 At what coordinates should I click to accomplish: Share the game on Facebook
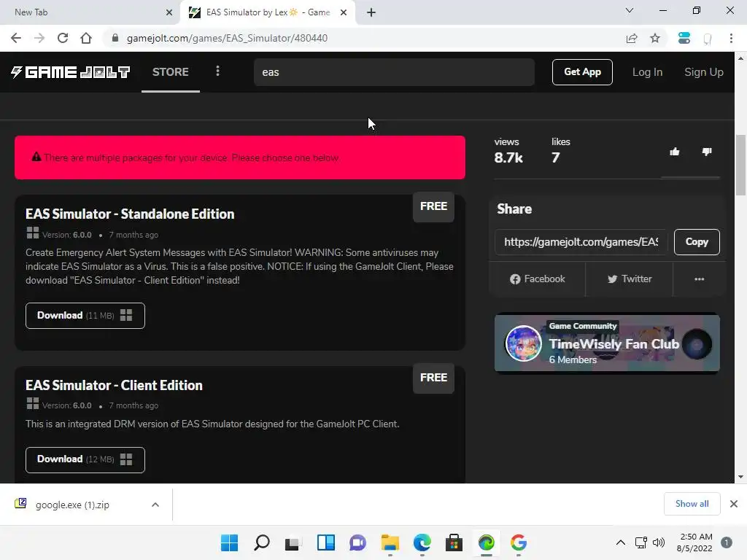pos(538,279)
